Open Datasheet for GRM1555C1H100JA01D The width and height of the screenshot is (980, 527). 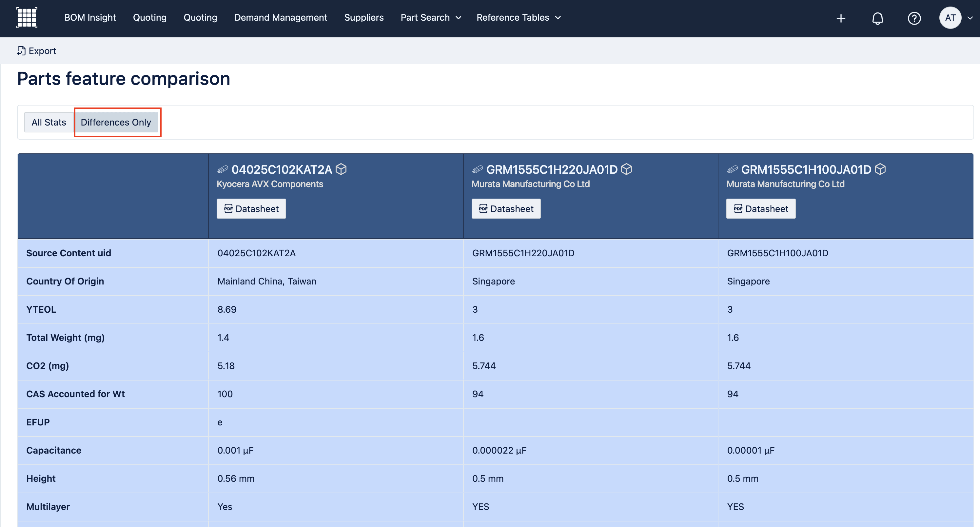pyautogui.click(x=760, y=208)
